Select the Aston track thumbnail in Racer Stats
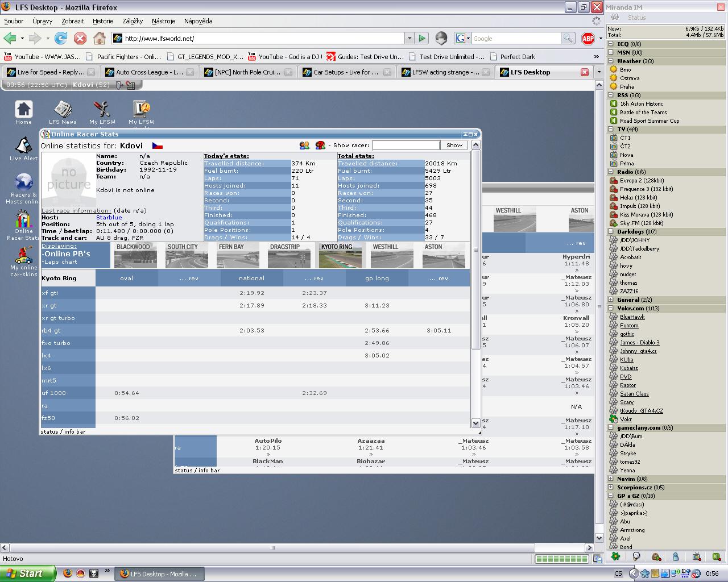728x582 pixels. click(x=444, y=256)
